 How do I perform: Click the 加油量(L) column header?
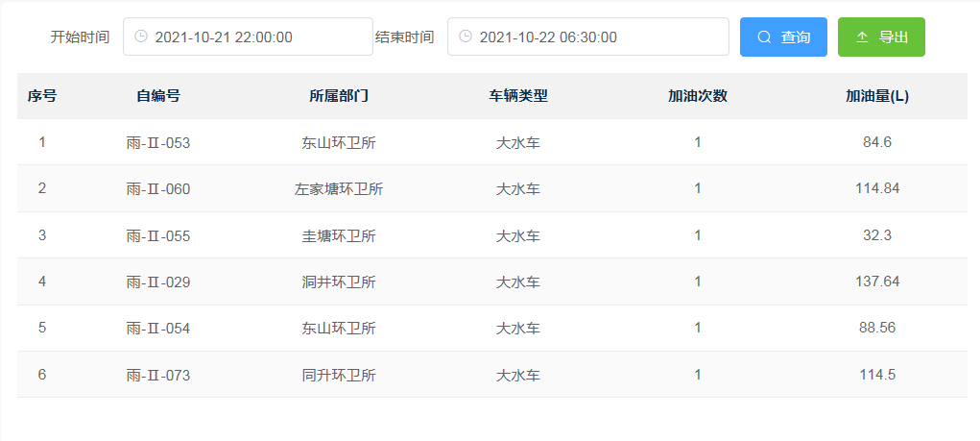click(x=877, y=96)
